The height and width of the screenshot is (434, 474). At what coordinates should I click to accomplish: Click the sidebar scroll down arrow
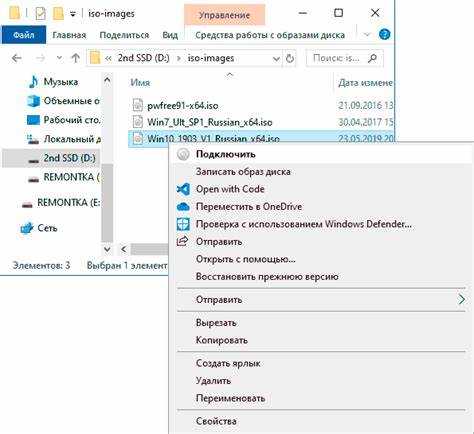click(107, 249)
